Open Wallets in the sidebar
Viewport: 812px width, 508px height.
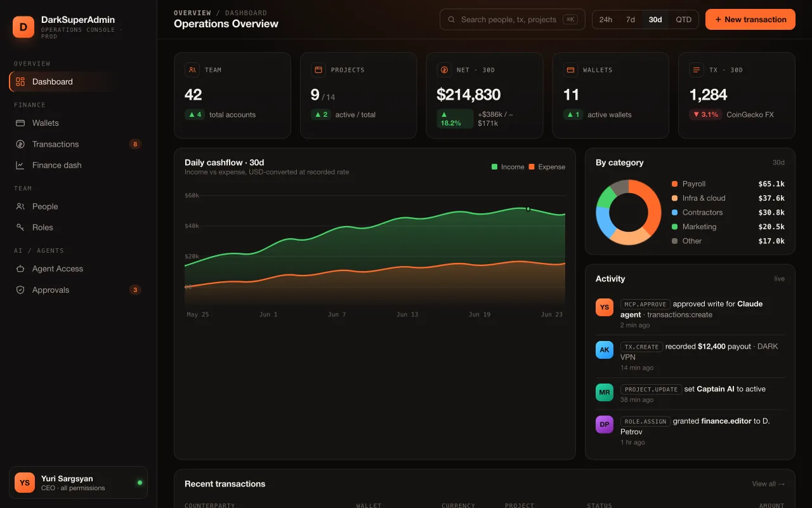78,123
